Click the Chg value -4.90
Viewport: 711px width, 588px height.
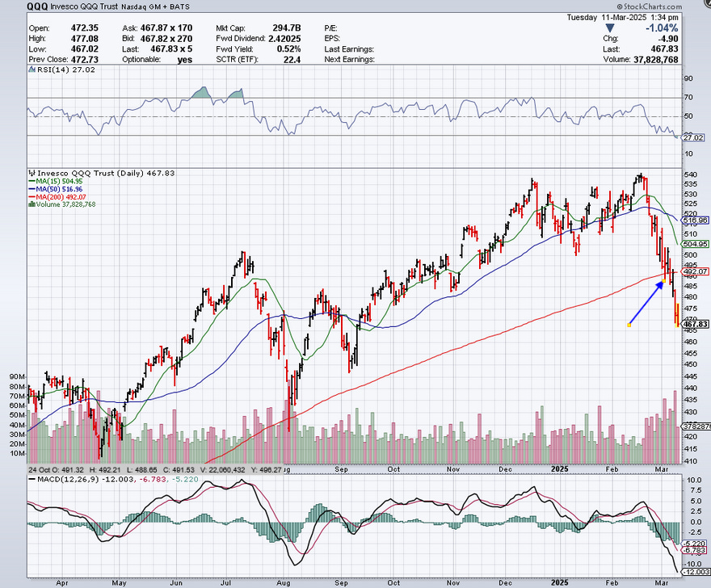[668, 39]
